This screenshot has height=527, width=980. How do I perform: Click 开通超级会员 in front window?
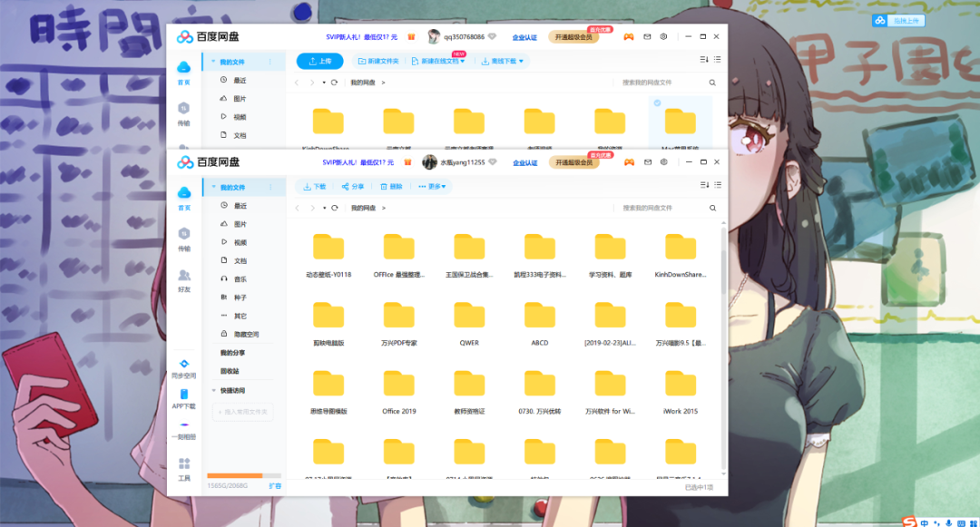(573, 162)
